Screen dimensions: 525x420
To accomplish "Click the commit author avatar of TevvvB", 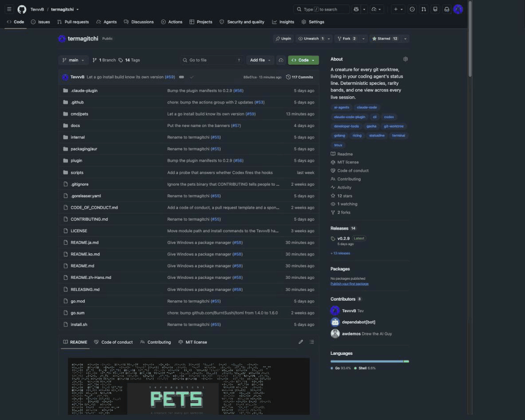I will pos(65,77).
